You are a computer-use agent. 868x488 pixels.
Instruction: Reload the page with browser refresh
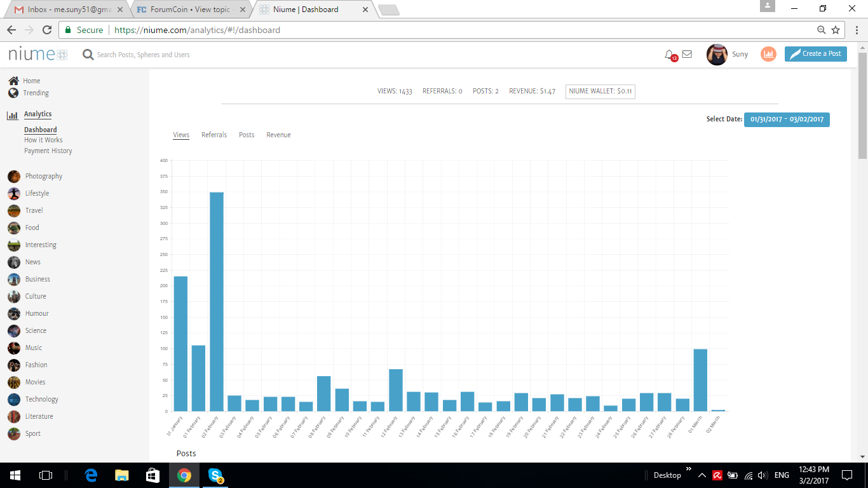46,30
